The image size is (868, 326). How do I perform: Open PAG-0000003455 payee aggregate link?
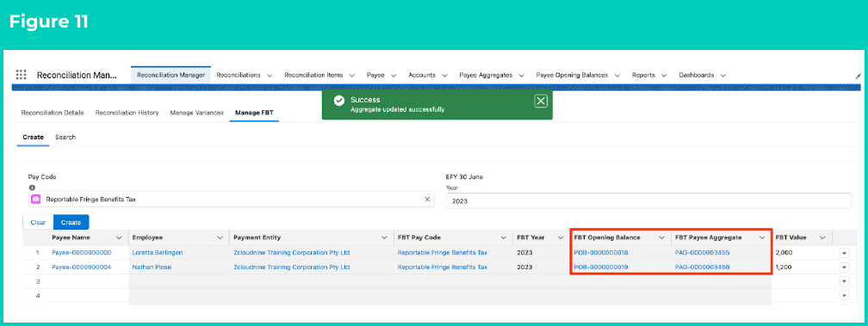[702, 253]
